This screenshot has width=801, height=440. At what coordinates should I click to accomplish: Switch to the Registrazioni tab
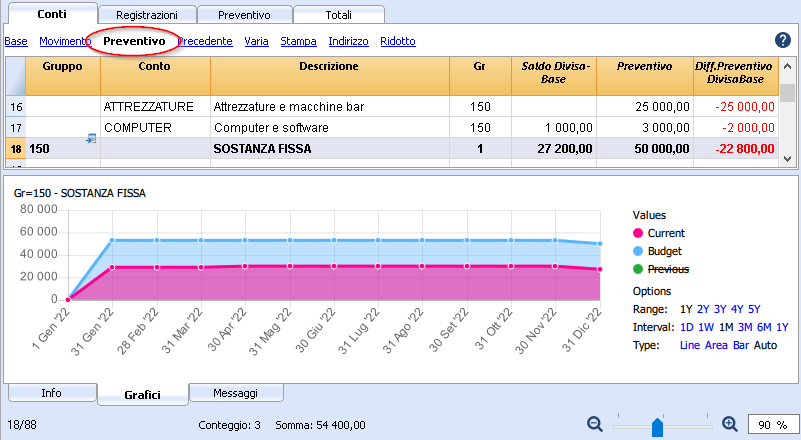[147, 15]
